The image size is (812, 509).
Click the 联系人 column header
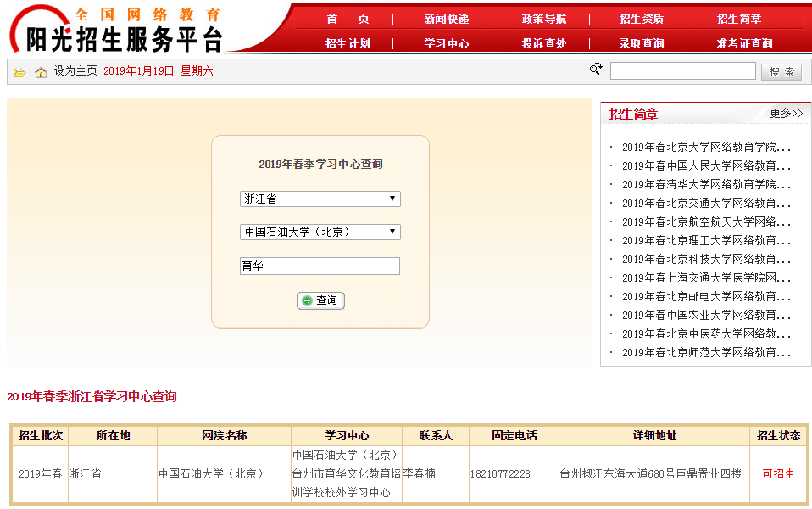436,436
